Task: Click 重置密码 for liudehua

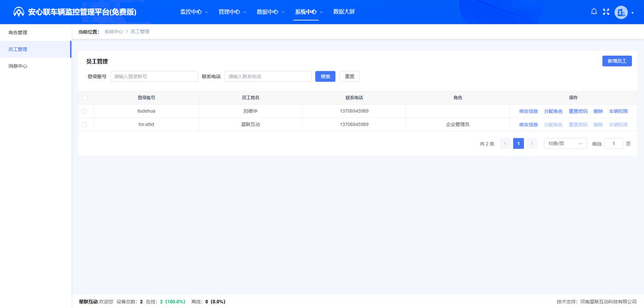Action: 578,111
